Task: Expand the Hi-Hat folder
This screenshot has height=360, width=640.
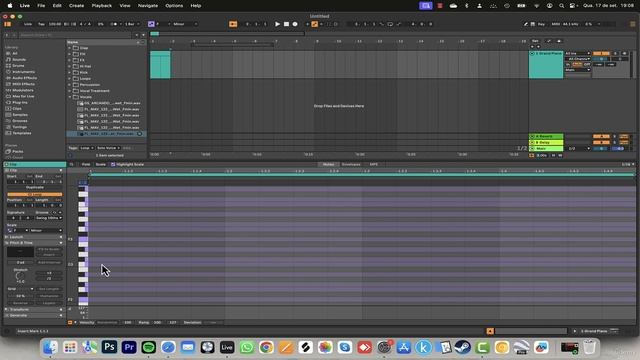Action: 69,66
